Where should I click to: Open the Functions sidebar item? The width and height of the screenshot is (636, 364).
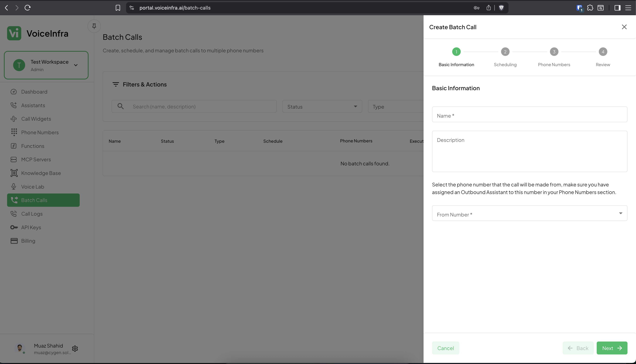[x=43, y=146]
